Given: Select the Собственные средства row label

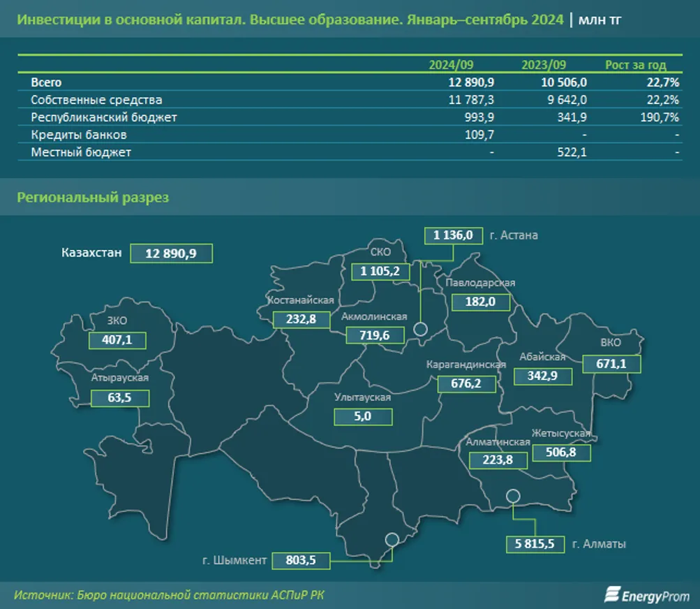Looking at the screenshot, I should coord(96,100).
